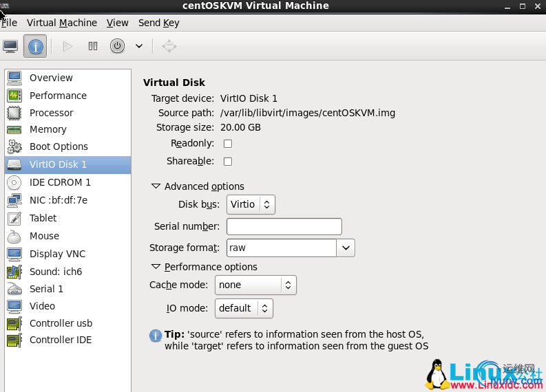546x392 pixels.
Task: Open Boot Options row label
Action: [59, 146]
